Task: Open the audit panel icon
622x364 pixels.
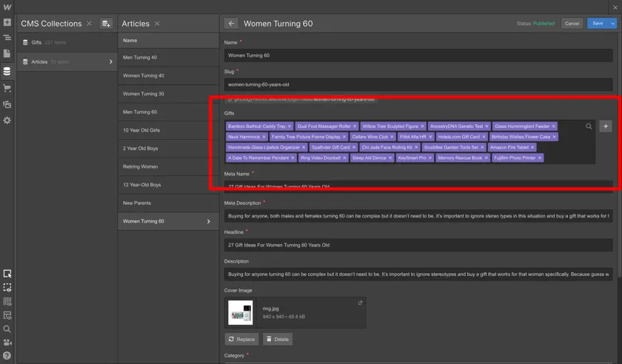Action: point(7,315)
